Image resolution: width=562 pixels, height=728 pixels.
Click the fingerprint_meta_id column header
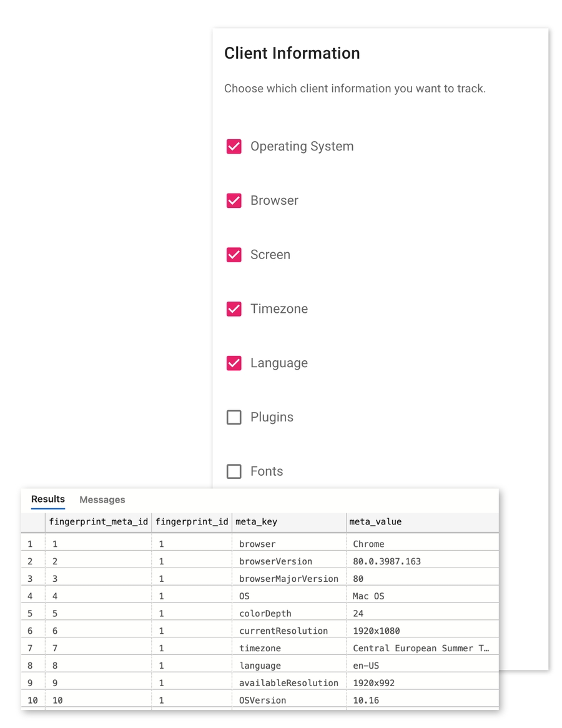coord(98,522)
